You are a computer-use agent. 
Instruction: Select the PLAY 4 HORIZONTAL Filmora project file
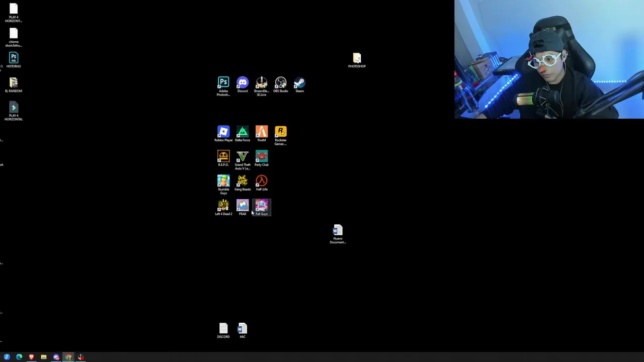click(x=14, y=112)
